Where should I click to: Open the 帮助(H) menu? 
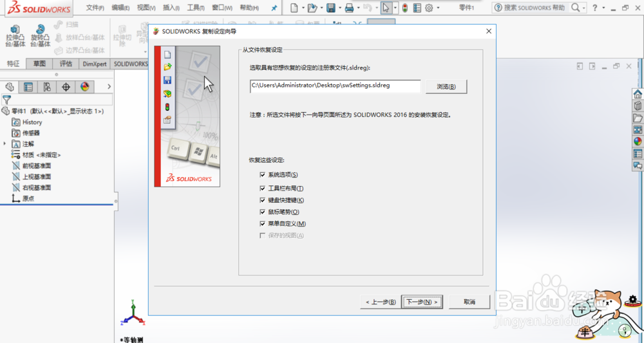(249, 8)
